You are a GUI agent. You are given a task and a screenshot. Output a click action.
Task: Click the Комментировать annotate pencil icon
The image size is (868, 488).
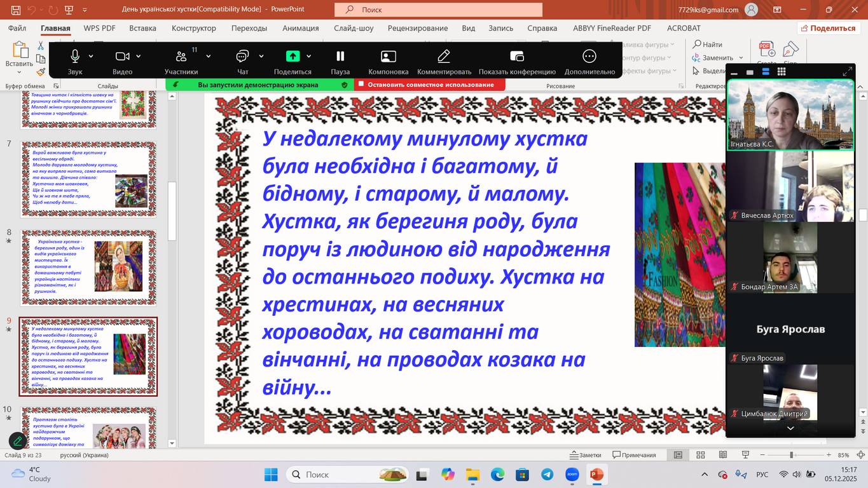tap(444, 57)
